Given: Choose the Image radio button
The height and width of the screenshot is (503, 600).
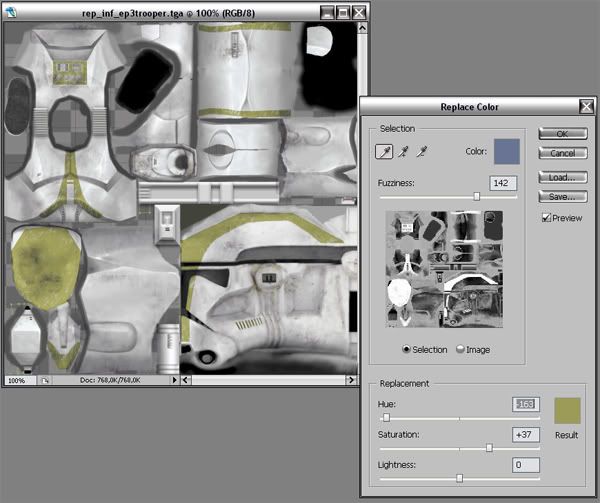Looking at the screenshot, I should [x=460, y=349].
